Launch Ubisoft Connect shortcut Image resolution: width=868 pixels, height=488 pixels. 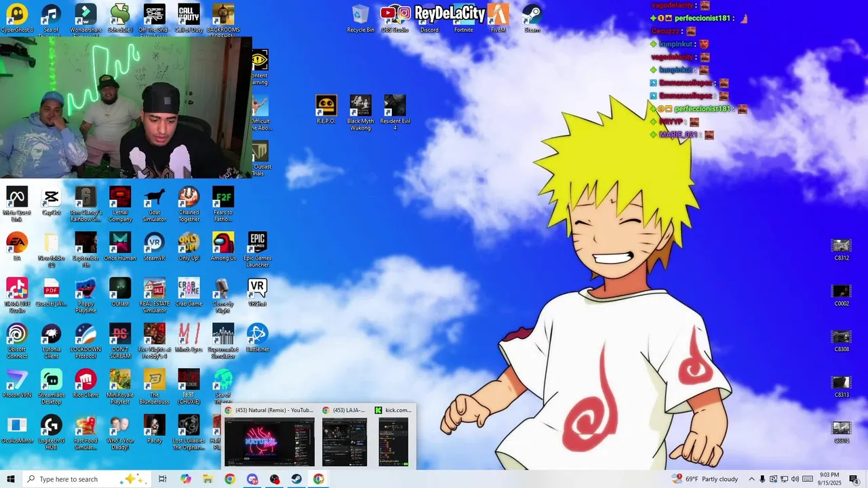click(x=17, y=342)
